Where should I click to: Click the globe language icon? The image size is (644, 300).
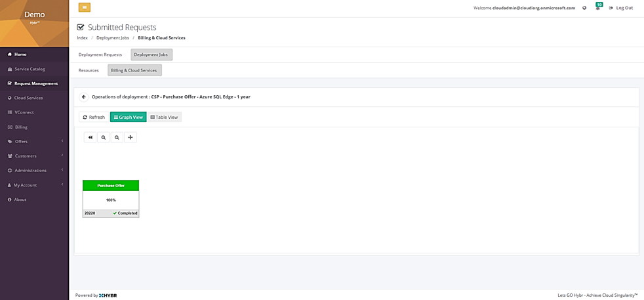click(x=584, y=8)
